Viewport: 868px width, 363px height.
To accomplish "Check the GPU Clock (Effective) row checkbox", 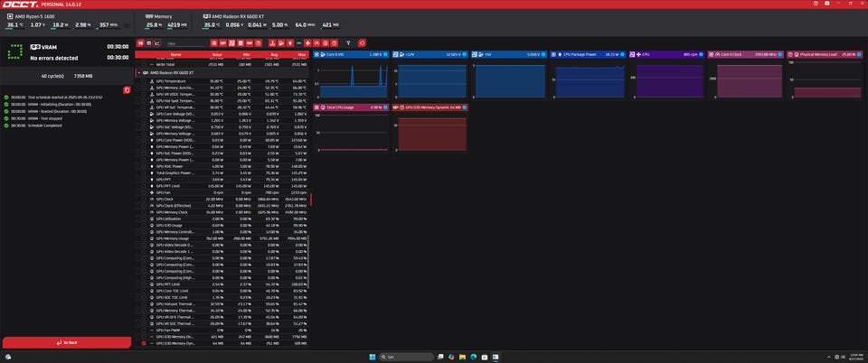I will [x=144, y=206].
